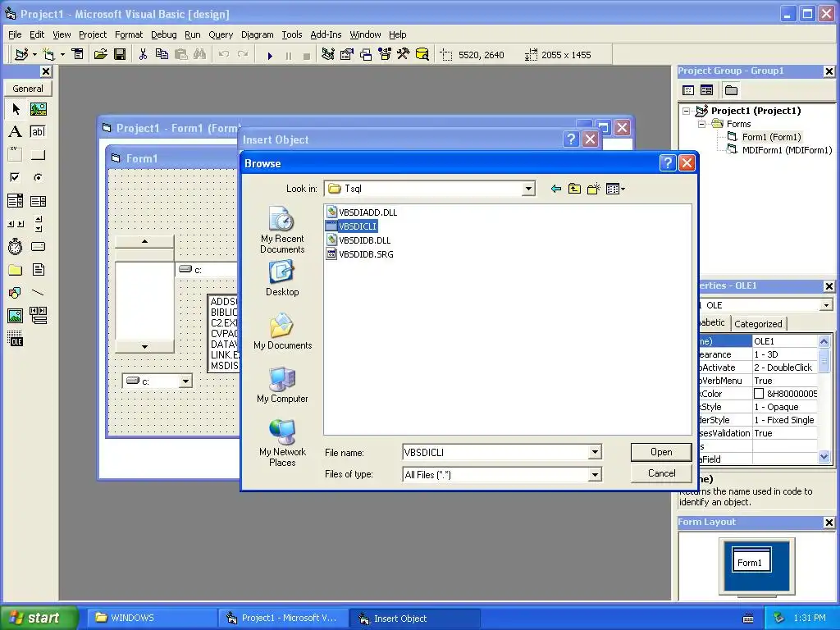Click the Start run arrow icon

point(270,55)
